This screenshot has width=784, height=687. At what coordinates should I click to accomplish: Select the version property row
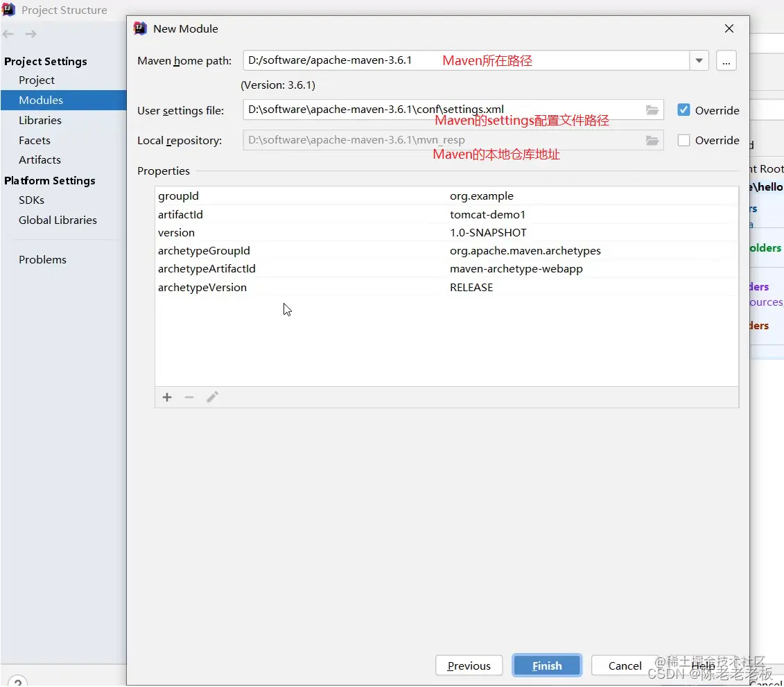pyautogui.click(x=446, y=232)
